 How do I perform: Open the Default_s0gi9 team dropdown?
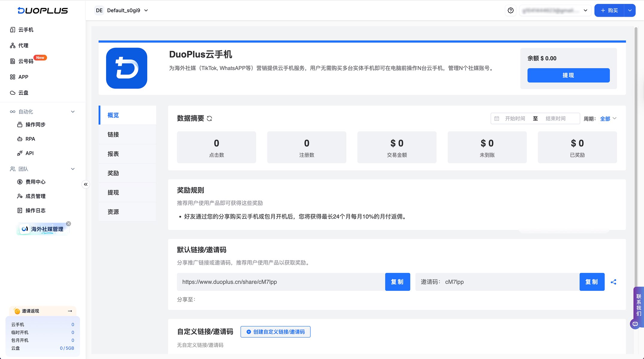121,10
